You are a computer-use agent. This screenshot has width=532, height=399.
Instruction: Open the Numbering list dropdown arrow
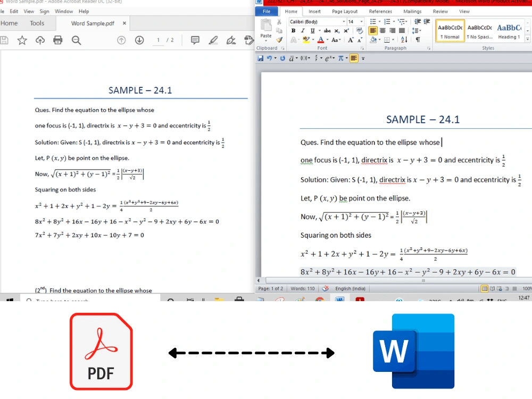click(x=394, y=22)
